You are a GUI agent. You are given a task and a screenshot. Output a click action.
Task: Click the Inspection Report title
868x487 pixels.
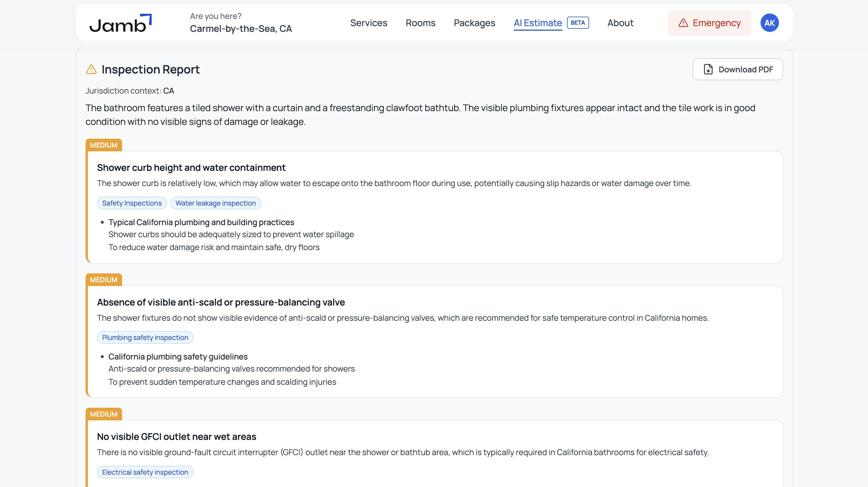point(150,69)
